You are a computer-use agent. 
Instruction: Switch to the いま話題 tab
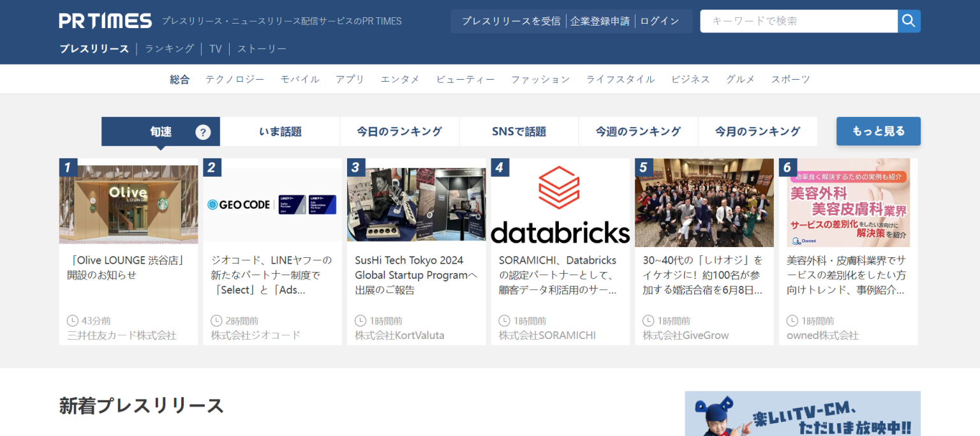pos(279,131)
